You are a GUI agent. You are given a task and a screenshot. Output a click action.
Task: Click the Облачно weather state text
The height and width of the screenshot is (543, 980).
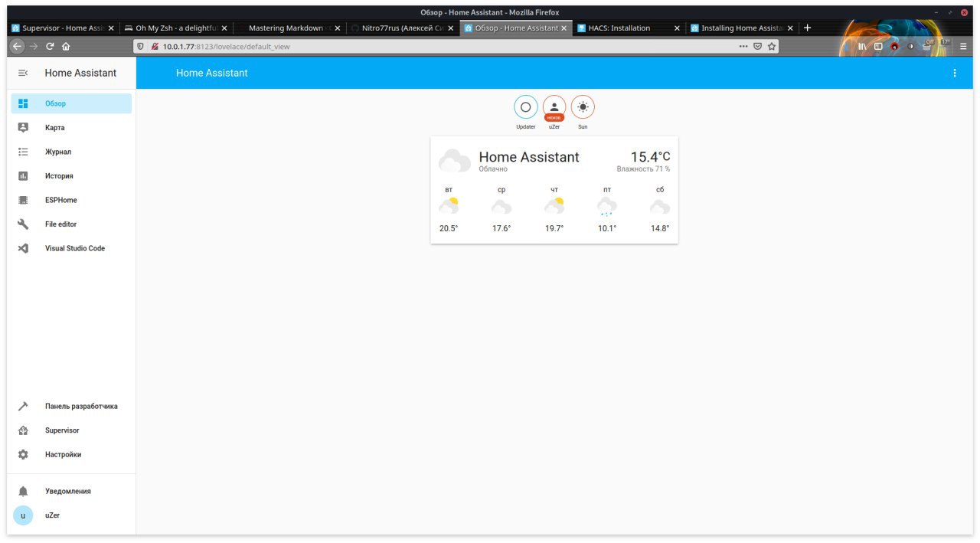pos(493,169)
